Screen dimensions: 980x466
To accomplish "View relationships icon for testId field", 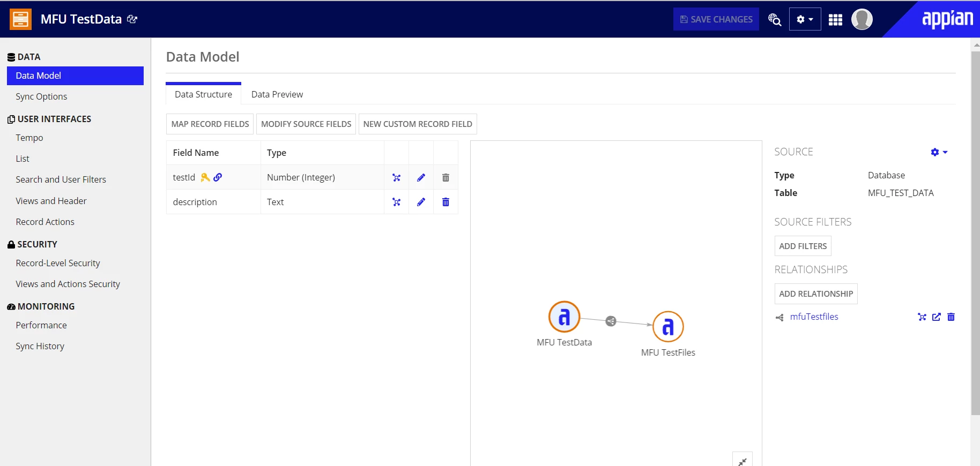I will pyautogui.click(x=397, y=178).
